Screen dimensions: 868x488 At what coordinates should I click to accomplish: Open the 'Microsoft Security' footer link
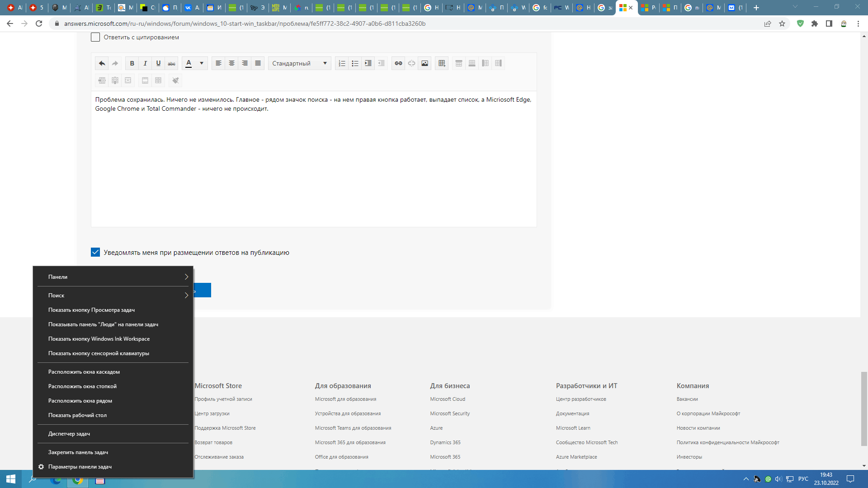(450, 413)
